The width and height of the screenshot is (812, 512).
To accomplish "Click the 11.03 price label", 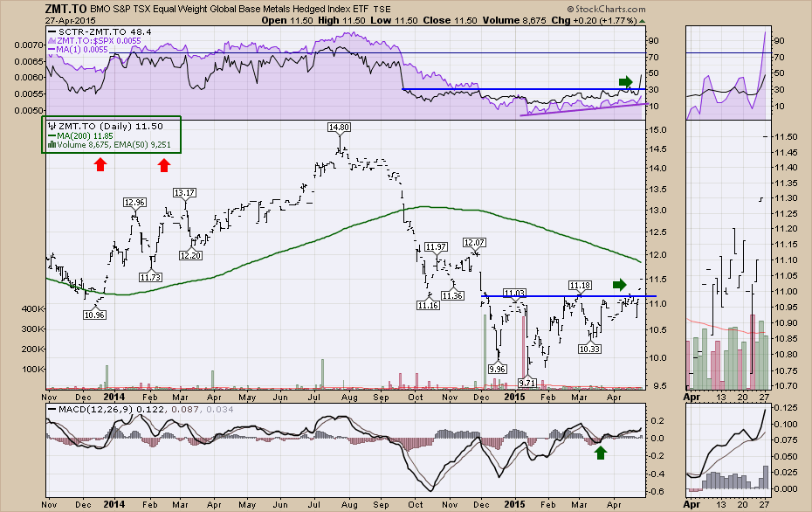I will (x=514, y=294).
